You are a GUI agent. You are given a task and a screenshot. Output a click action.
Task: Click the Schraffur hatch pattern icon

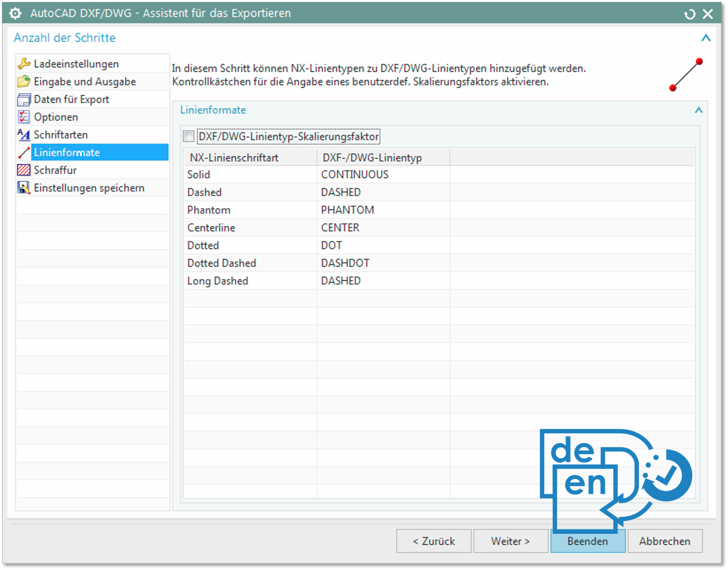(24, 170)
